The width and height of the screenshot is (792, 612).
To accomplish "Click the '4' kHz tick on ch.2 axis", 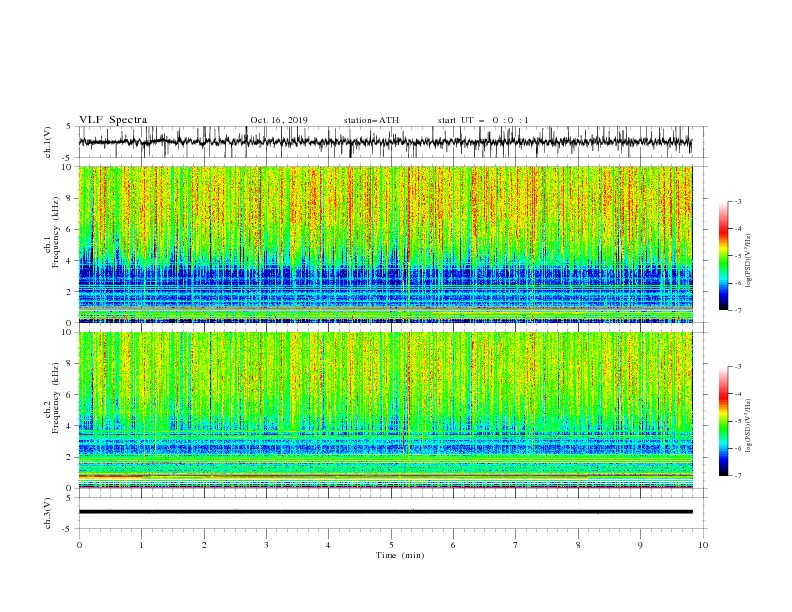I will pos(70,426).
